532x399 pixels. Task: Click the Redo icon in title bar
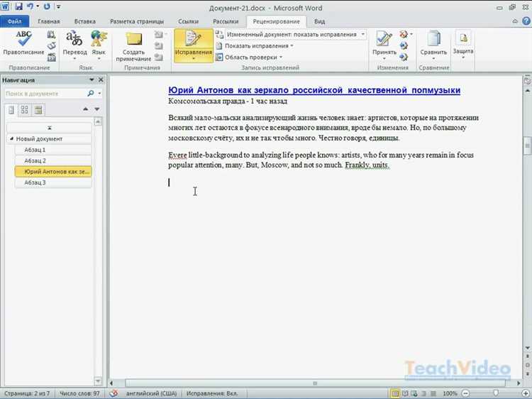click(x=47, y=6)
